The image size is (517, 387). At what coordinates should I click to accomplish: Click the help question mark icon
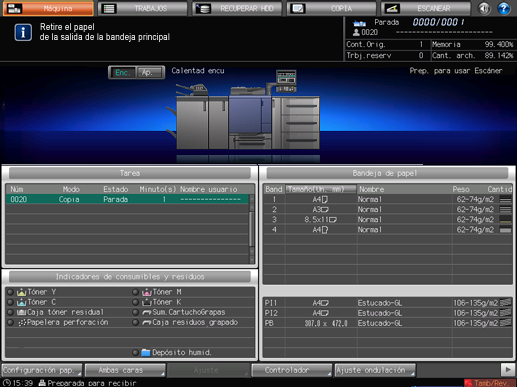point(503,8)
